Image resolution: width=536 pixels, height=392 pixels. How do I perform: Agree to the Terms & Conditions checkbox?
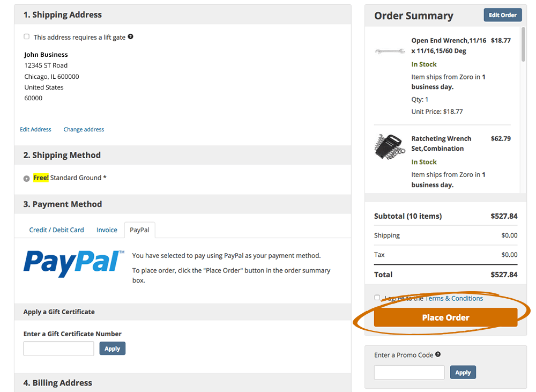coord(377,298)
